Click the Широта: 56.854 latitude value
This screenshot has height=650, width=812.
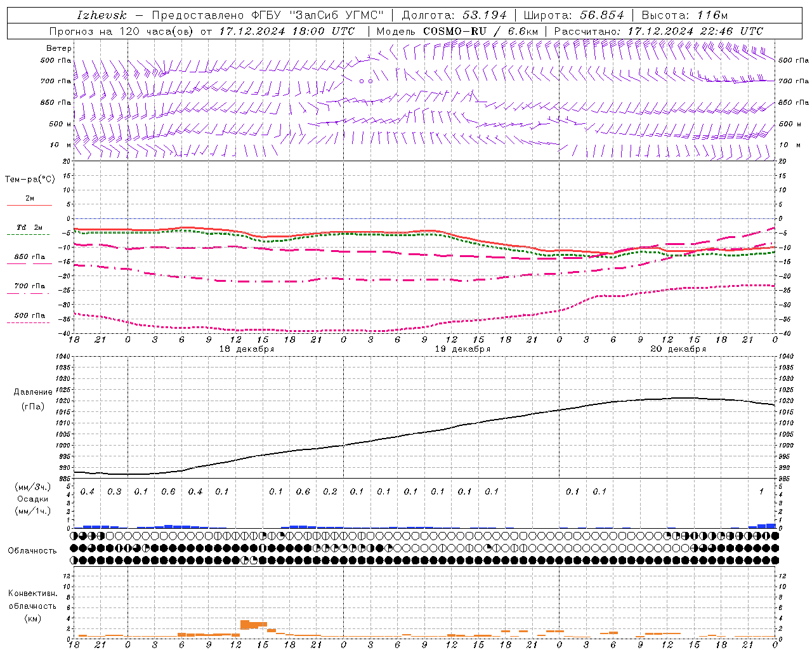tap(573, 15)
